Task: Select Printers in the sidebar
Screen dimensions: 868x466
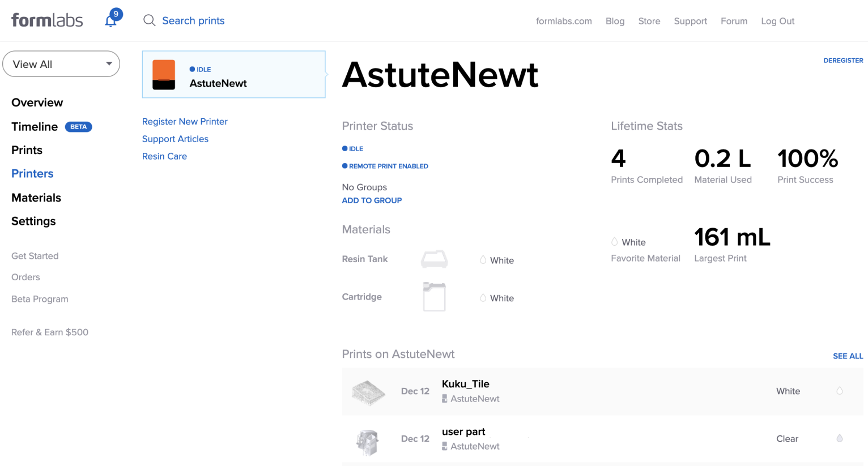Action: click(32, 174)
